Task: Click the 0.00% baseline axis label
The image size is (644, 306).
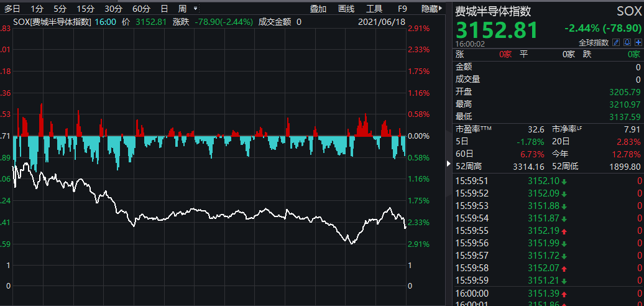Action: pyautogui.click(x=418, y=136)
